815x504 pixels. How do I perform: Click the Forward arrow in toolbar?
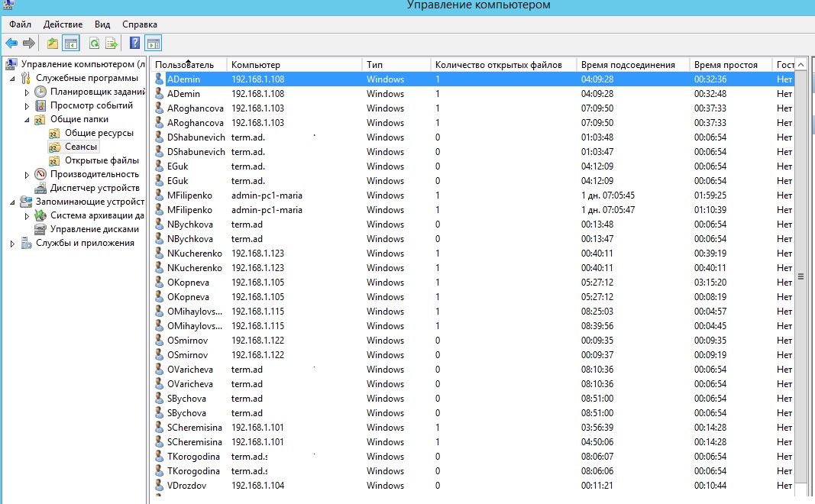click(28, 44)
